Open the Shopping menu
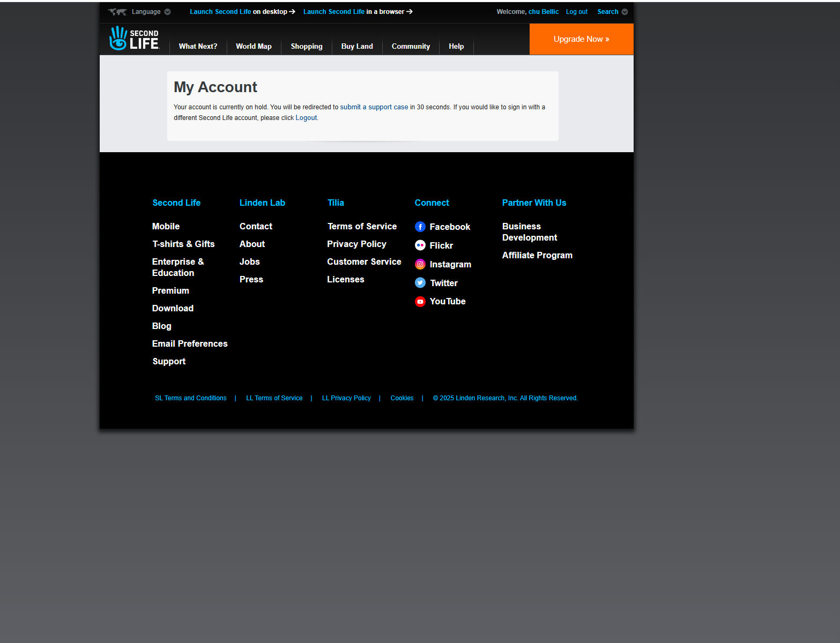The image size is (840, 643). [307, 47]
